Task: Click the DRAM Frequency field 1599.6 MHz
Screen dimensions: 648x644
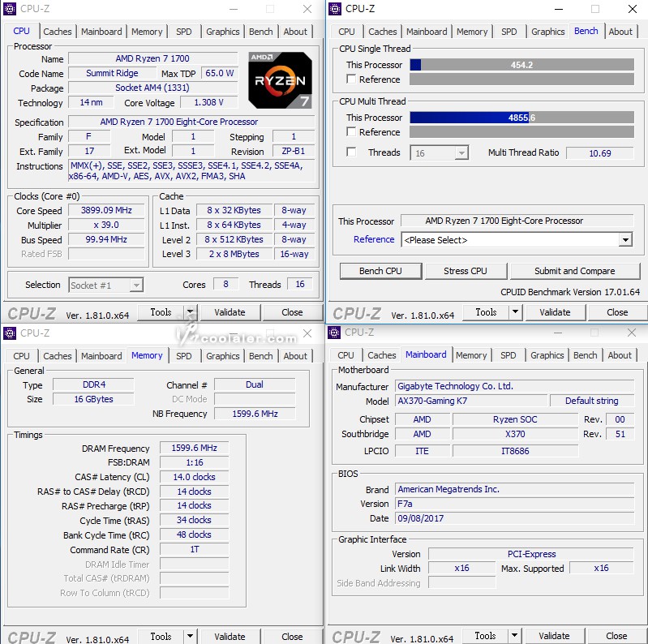Action: pyautogui.click(x=194, y=448)
